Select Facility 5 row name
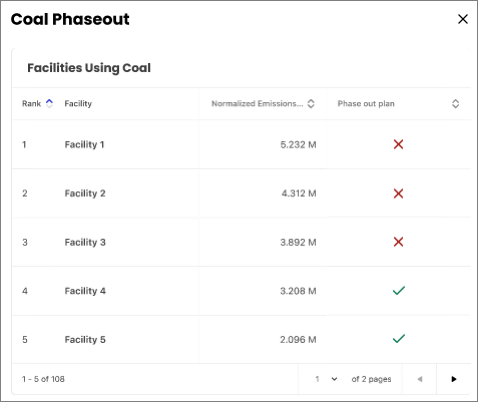The image size is (478, 402). click(x=85, y=340)
